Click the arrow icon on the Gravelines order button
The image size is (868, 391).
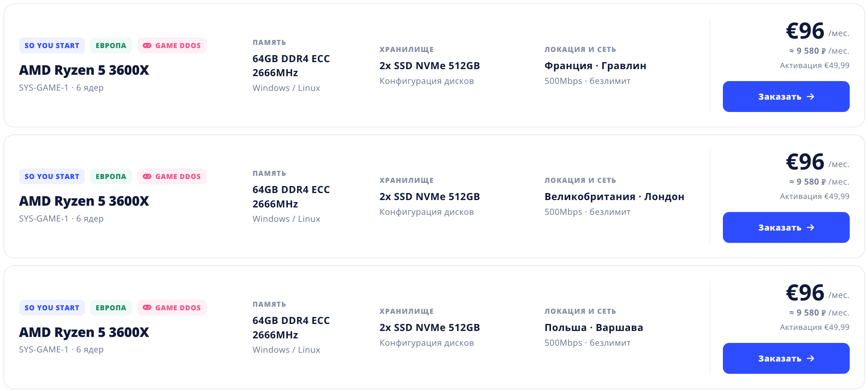pos(810,97)
